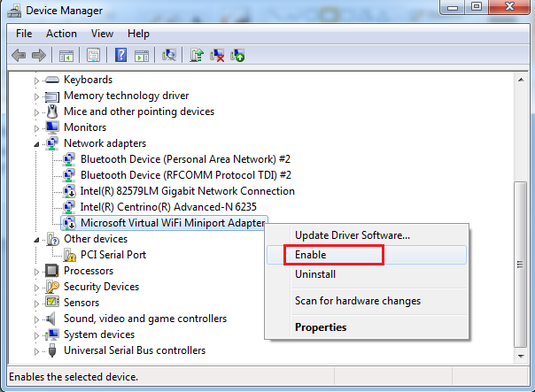Expand the System devices node
Viewport: 535px width, 392px height.
pyautogui.click(x=36, y=335)
